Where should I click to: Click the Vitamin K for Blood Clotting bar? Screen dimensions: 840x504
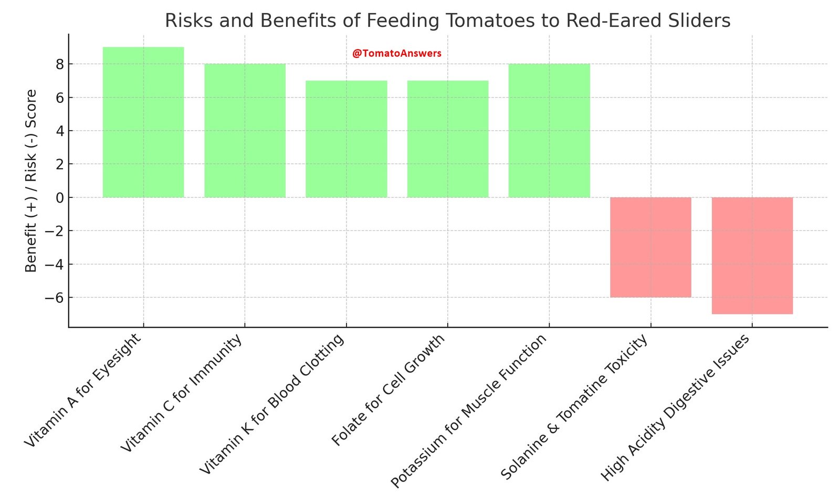coord(346,139)
